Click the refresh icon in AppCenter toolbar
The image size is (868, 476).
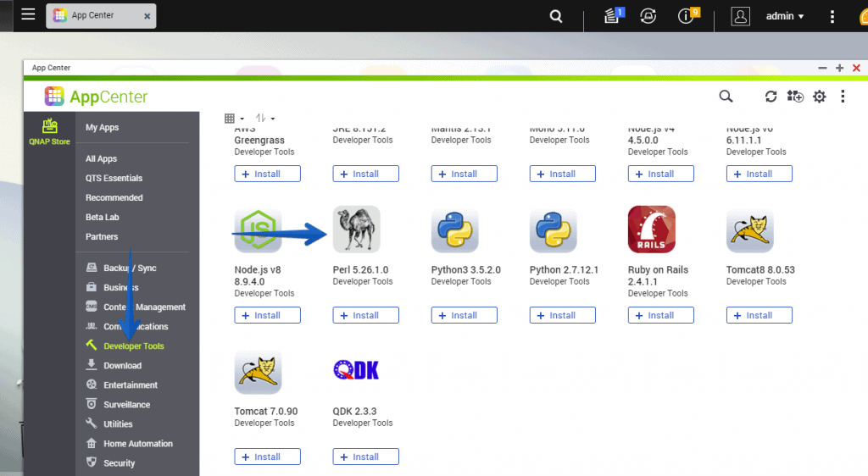771,97
